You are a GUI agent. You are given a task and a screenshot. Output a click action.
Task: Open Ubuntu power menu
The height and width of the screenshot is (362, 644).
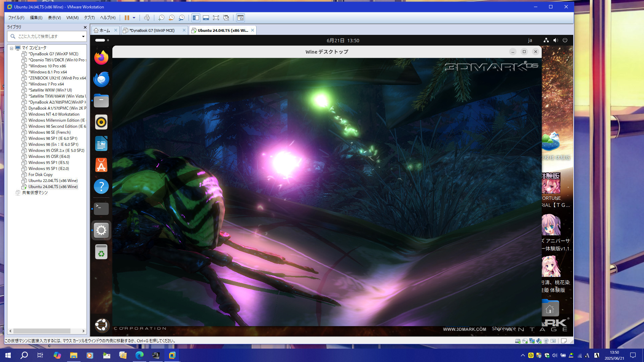[x=565, y=40]
